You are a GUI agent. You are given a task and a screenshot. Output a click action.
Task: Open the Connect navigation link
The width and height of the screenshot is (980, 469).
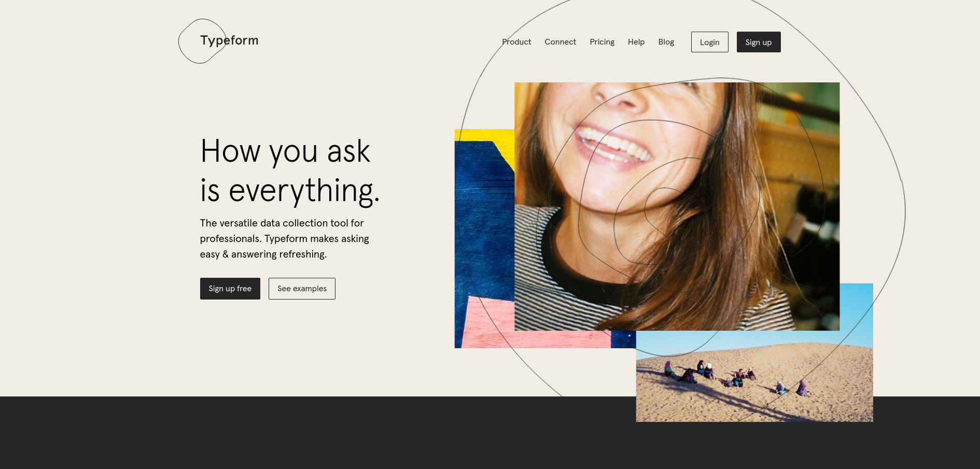(560, 42)
